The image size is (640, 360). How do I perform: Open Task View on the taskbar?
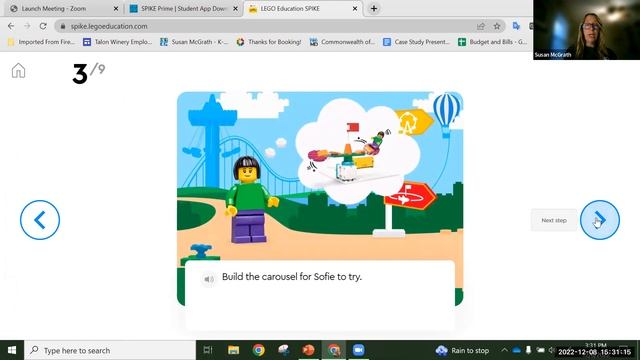(x=208, y=350)
